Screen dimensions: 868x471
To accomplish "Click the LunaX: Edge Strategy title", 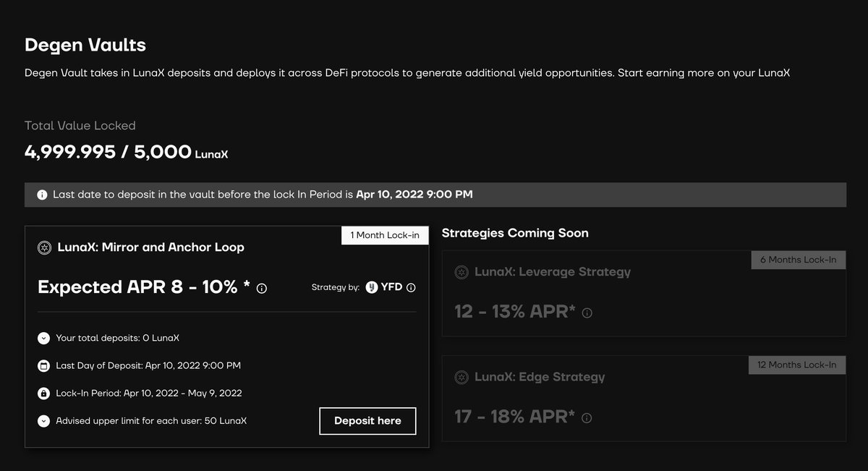I will click(x=540, y=378).
